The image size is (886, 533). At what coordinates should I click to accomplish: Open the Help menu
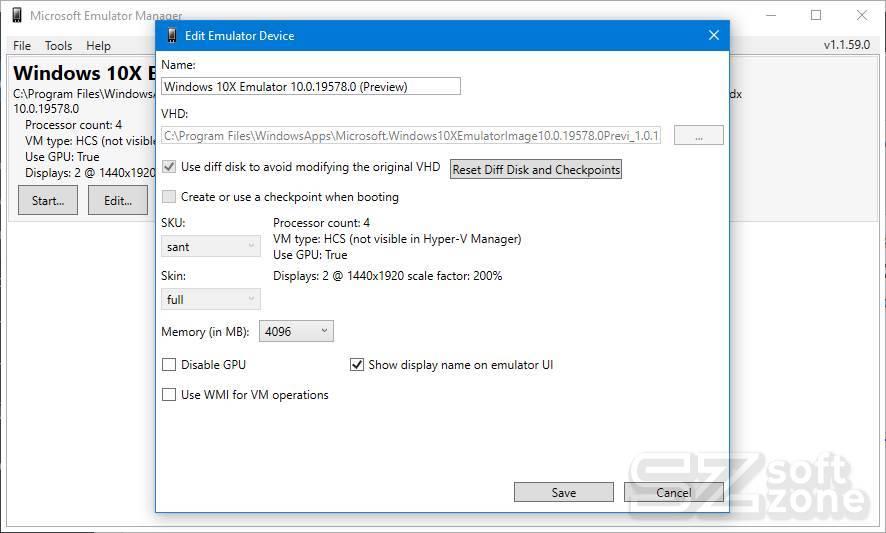(98, 46)
